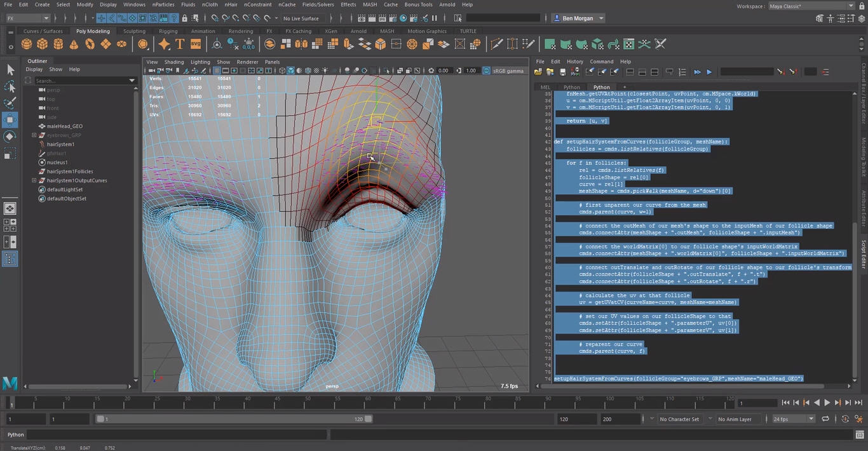The image size is (868, 451).
Task: Click the Ben Morgan account button
Action: [578, 18]
